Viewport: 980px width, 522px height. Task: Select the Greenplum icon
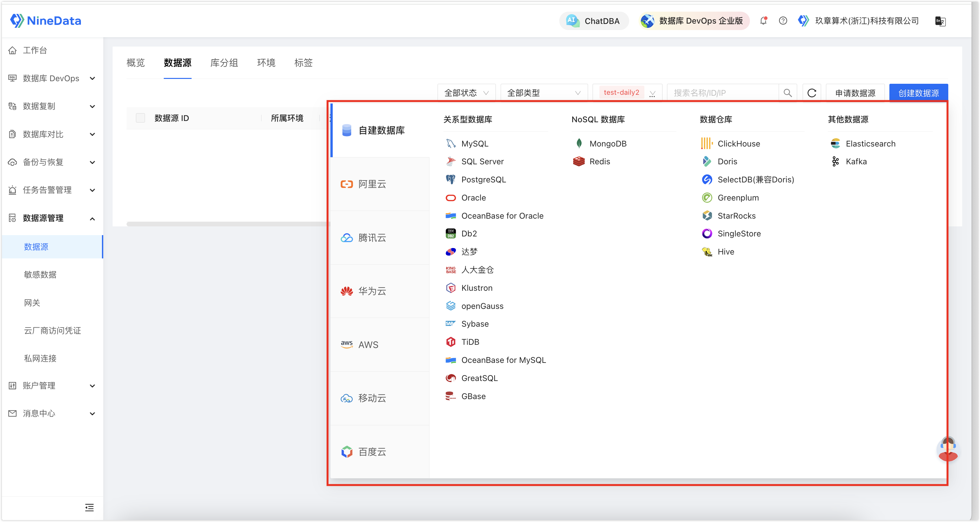point(707,198)
